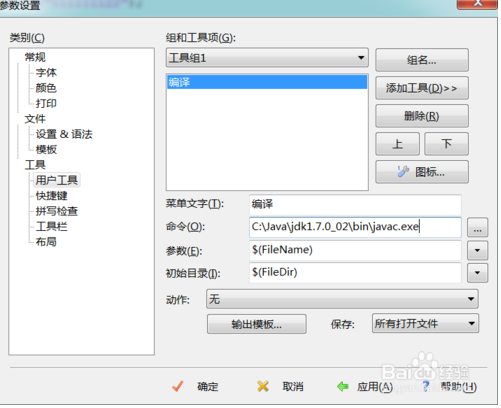Screen dimensions: 501x408
Task: Click the 组名... button
Action: pyautogui.click(x=422, y=60)
